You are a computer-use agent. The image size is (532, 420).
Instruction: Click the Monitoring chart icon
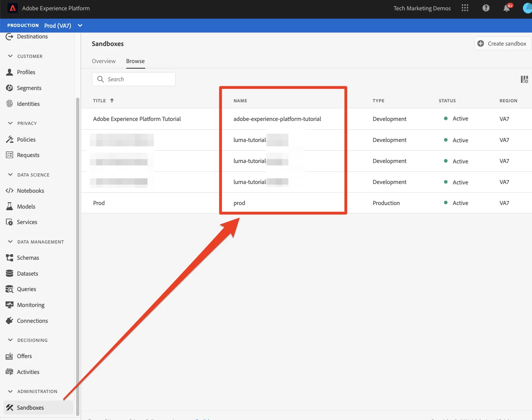tap(10, 305)
